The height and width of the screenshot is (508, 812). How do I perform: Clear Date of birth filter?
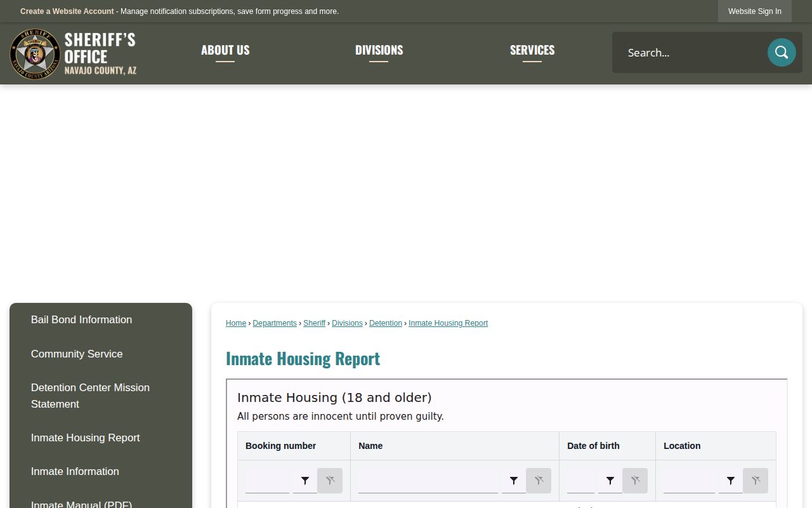(x=635, y=481)
